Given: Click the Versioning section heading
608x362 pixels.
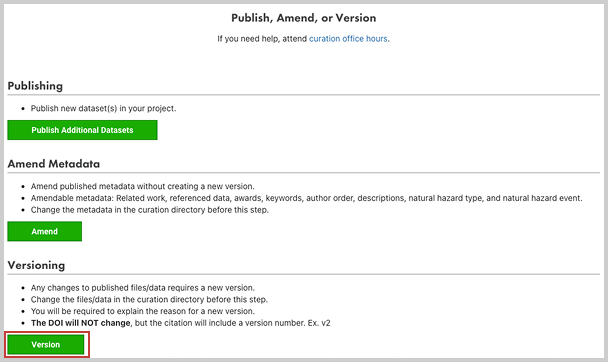Looking at the screenshot, I should pyautogui.click(x=36, y=265).
